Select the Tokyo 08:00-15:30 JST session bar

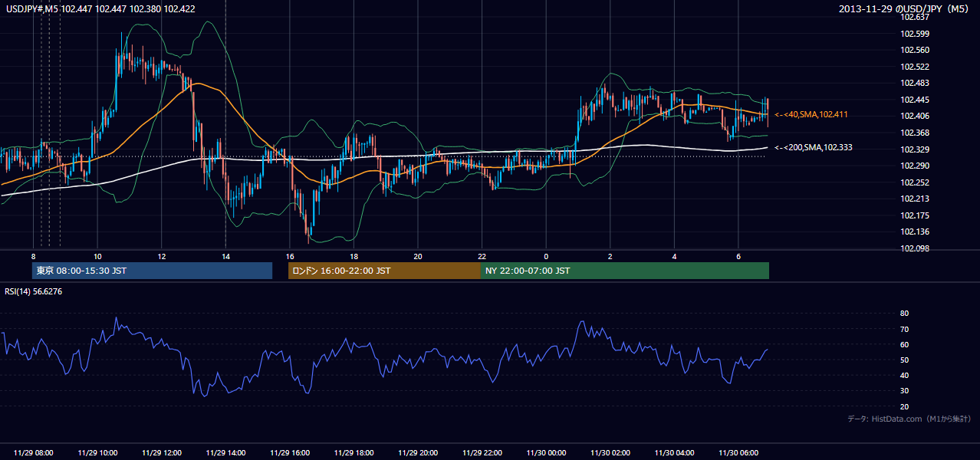coord(153,271)
